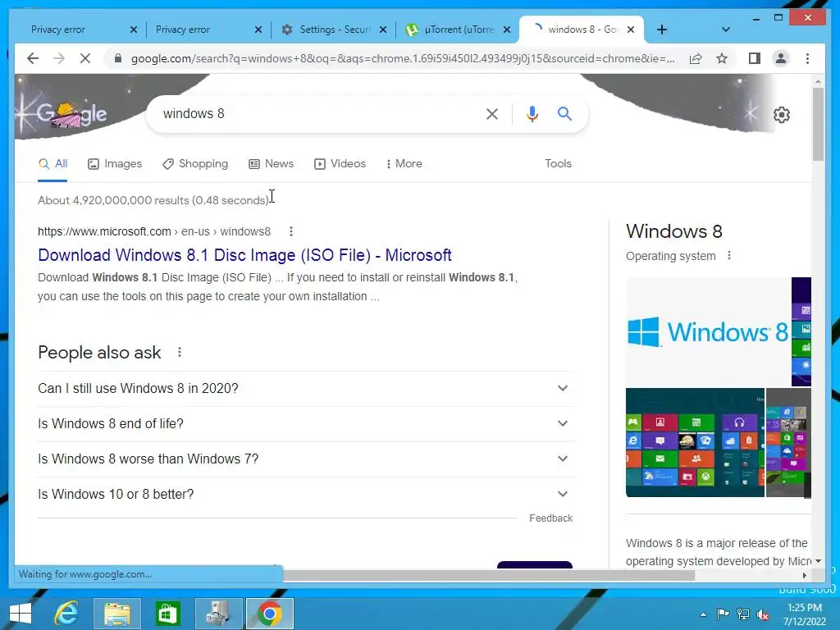
Task: Select the Videos search tab
Action: 340,164
